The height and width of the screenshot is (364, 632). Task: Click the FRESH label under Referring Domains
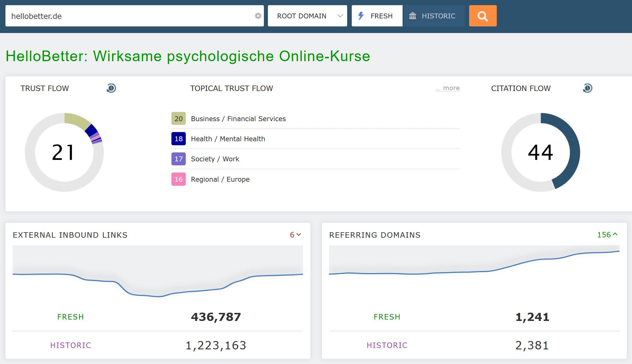coord(387,317)
